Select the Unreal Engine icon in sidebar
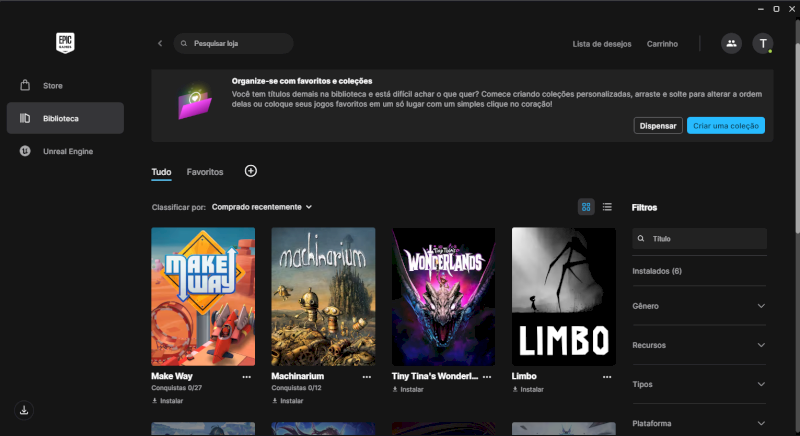 click(25, 151)
